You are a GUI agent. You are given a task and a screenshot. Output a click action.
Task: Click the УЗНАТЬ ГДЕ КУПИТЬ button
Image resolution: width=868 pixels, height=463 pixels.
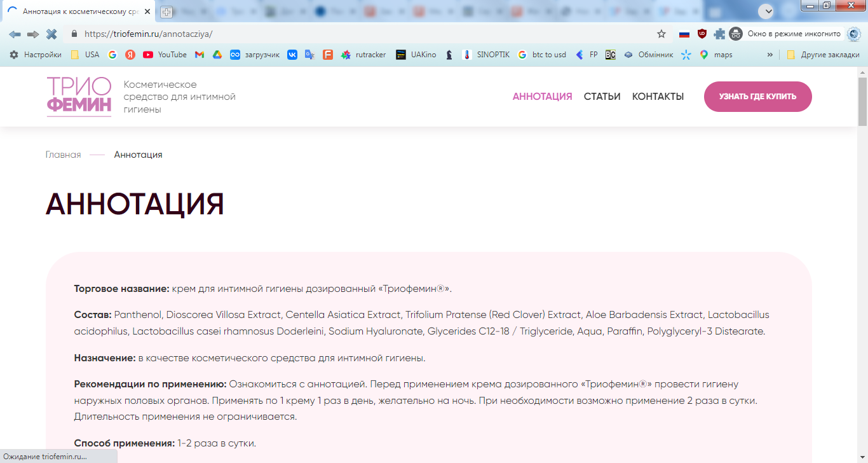pos(757,97)
